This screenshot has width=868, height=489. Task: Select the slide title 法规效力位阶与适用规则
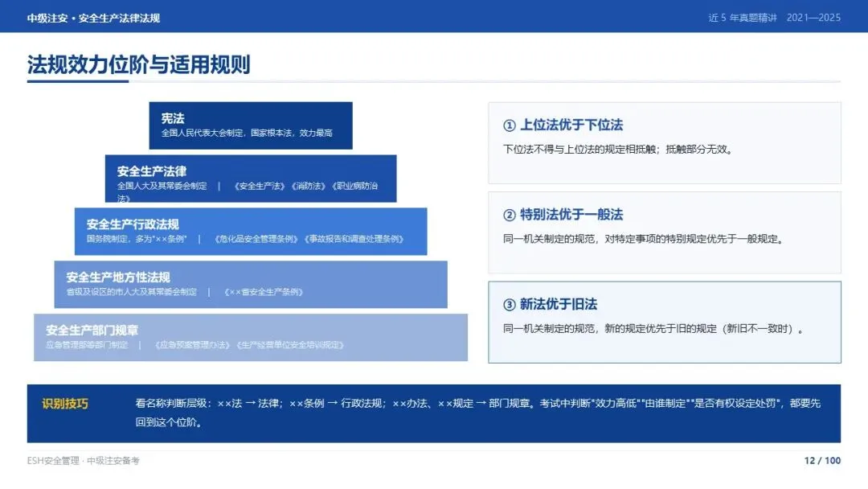pos(138,64)
